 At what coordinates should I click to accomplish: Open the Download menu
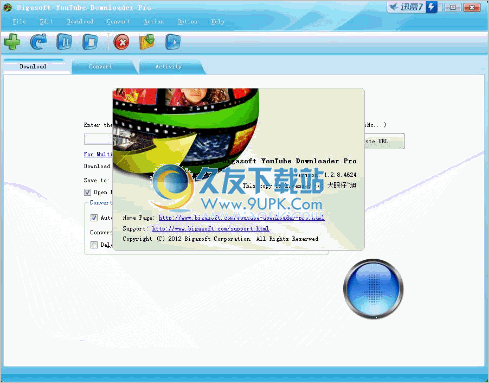pyautogui.click(x=80, y=22)
